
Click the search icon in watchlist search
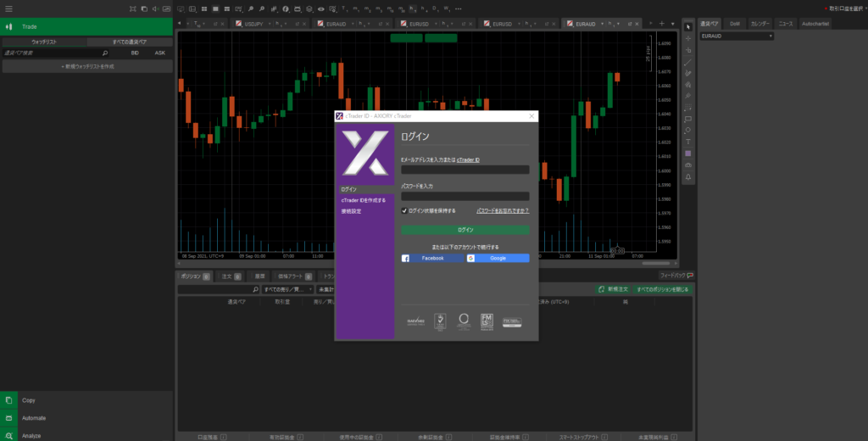click(104, 53)
